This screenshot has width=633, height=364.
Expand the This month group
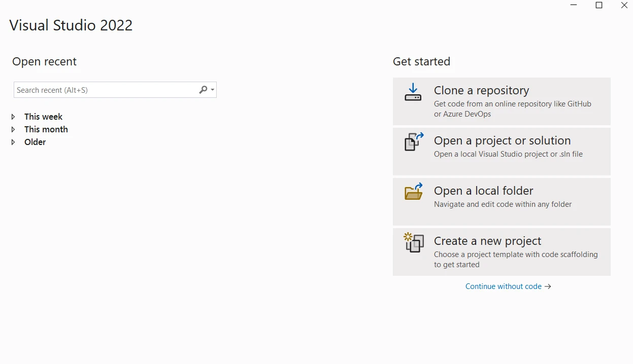click(x=13, y=129)
